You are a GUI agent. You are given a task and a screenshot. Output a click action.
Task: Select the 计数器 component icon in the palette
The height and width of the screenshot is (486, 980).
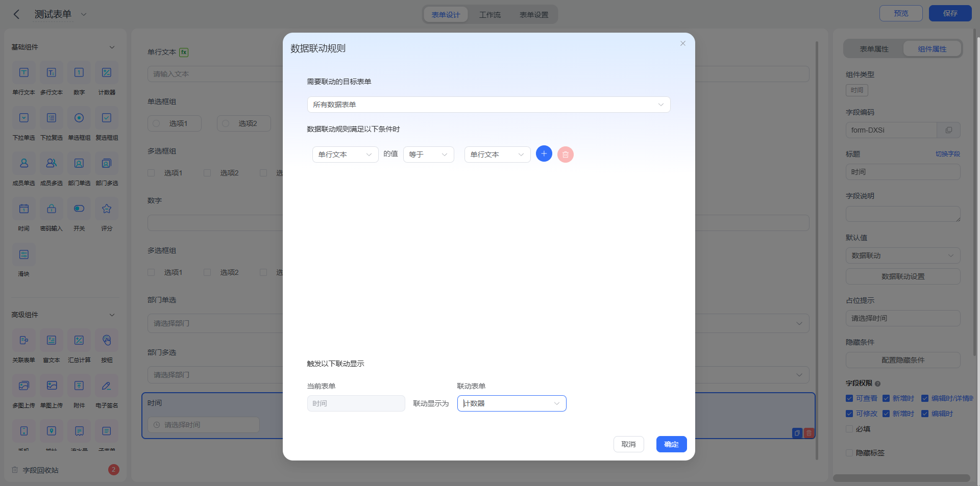click(107, 73)
